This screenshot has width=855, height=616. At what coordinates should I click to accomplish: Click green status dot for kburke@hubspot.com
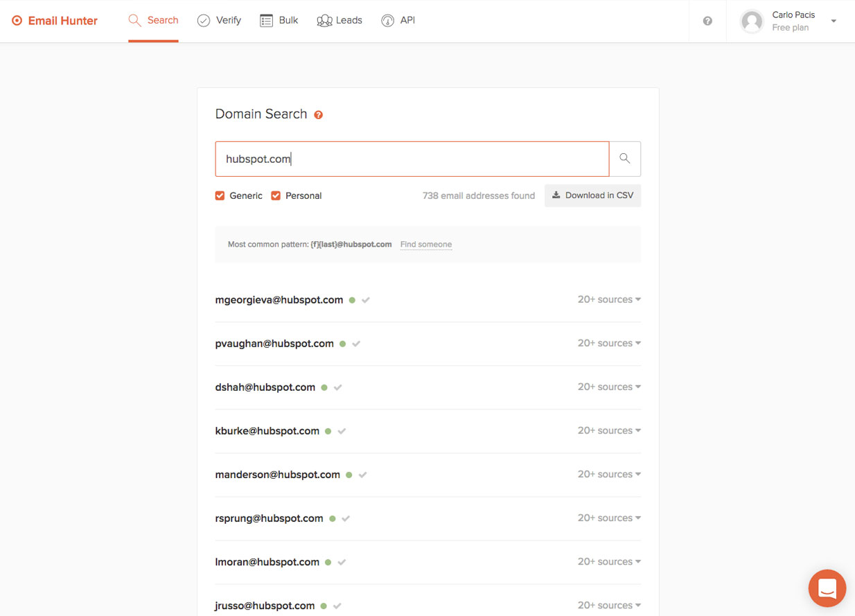coord(328,432)
